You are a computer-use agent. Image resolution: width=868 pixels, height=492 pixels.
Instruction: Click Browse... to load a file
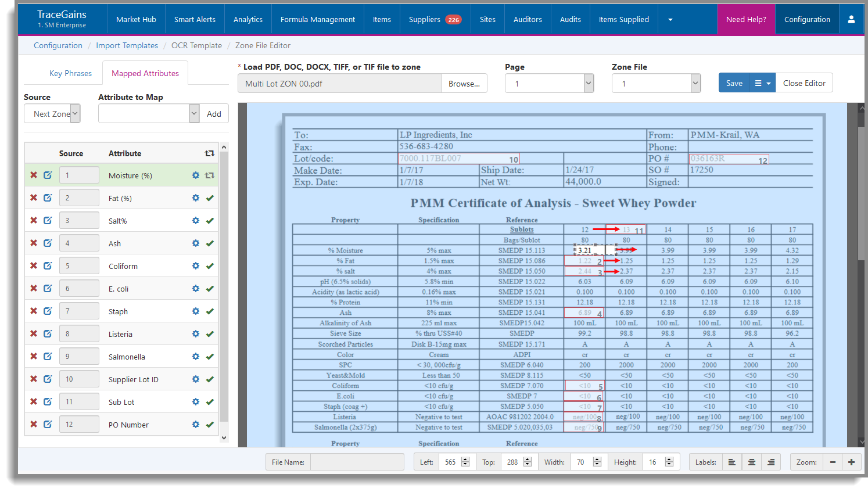[464, 84]
